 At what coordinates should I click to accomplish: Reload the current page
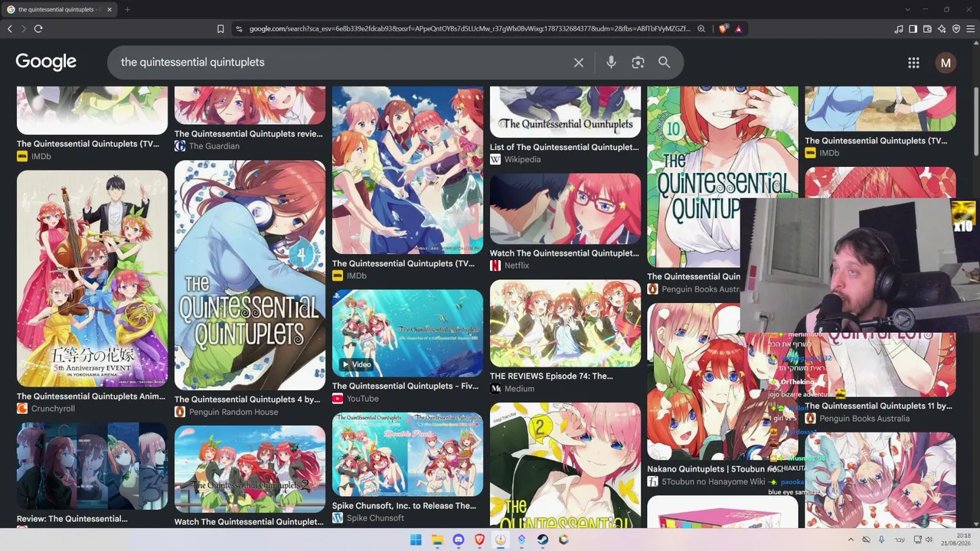tap(38, 29)
